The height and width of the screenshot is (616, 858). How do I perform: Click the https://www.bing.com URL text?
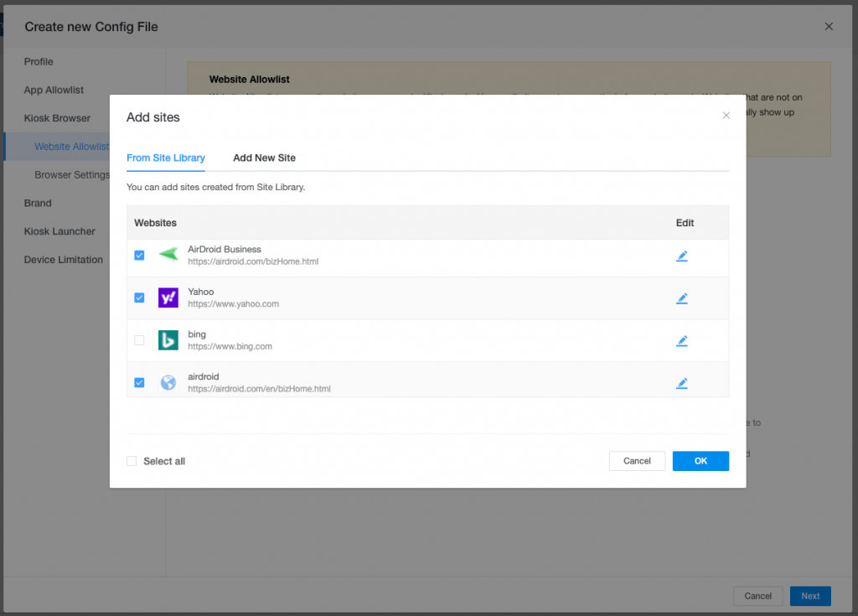point(230,347)
